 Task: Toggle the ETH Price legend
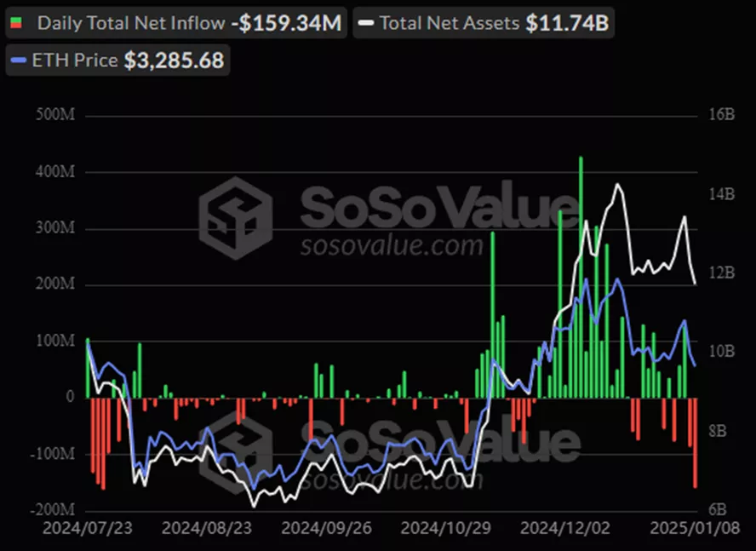(x=117, y=60)
